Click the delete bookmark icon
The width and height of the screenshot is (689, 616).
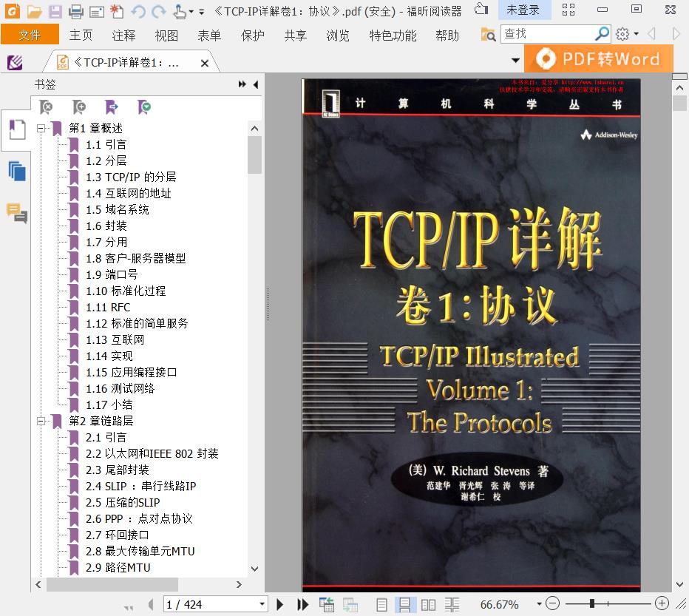46,106
